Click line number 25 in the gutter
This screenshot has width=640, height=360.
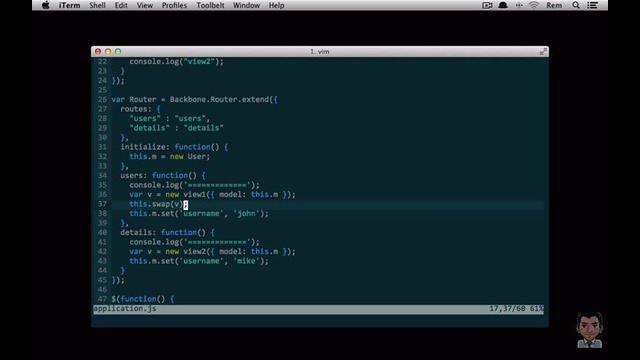click(102, 90)
